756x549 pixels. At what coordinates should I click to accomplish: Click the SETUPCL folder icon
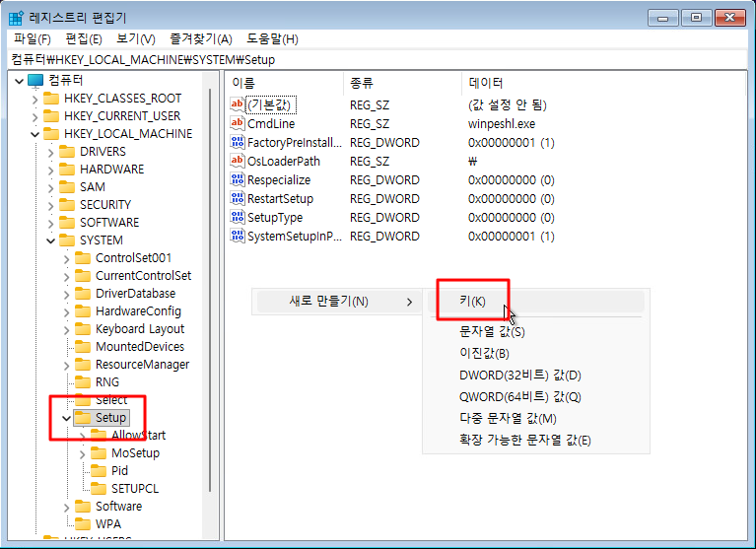point(99,489)
